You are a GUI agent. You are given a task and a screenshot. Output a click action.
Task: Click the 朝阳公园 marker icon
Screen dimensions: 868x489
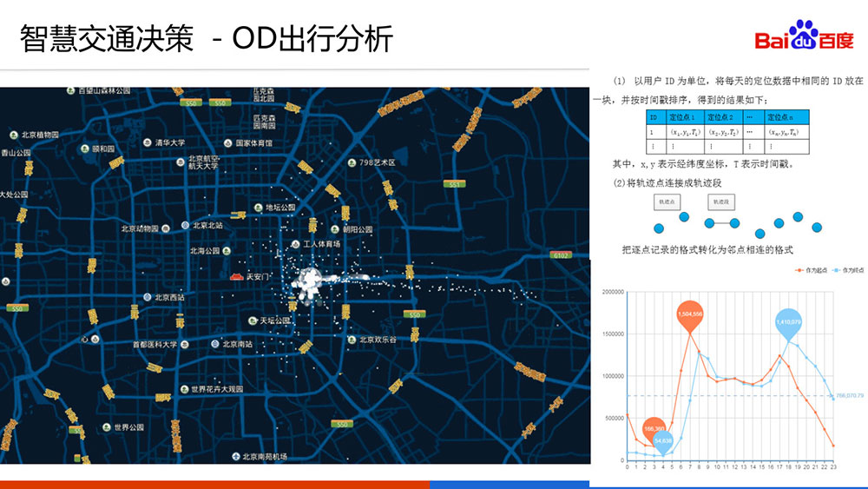pos(335,229)
